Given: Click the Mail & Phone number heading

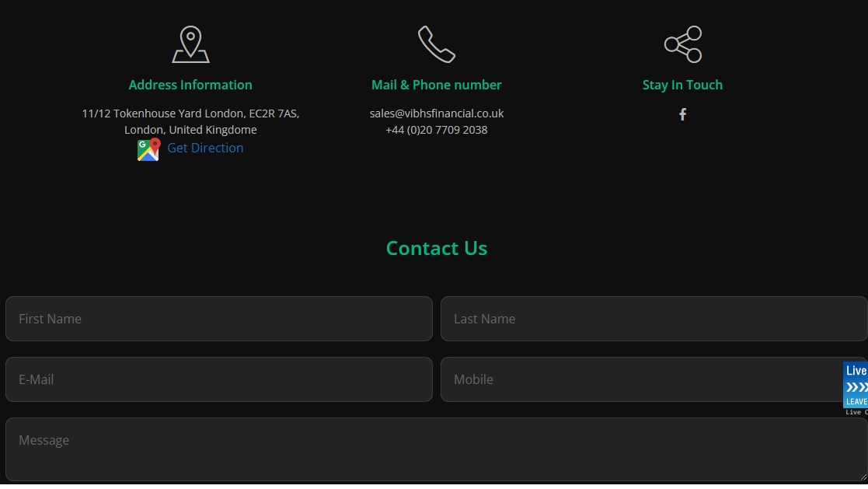Looking at the screenshot, I should click(436, 85).
